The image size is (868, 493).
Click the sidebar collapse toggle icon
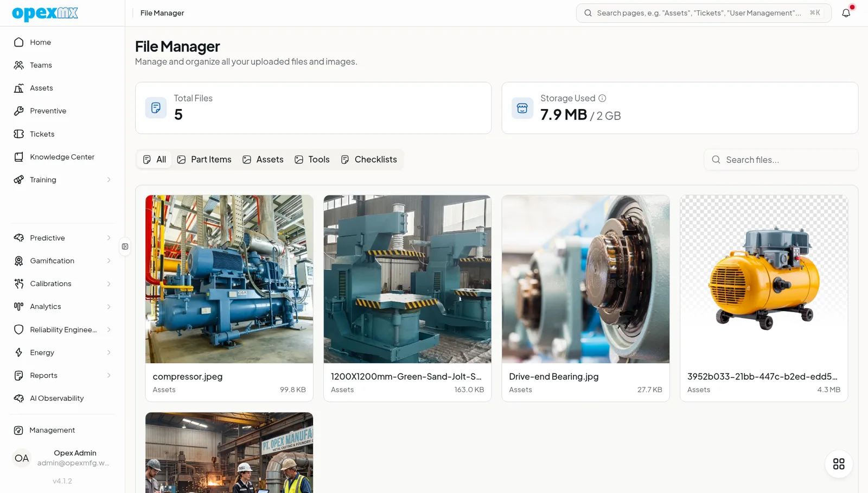(x=125, y=246)
